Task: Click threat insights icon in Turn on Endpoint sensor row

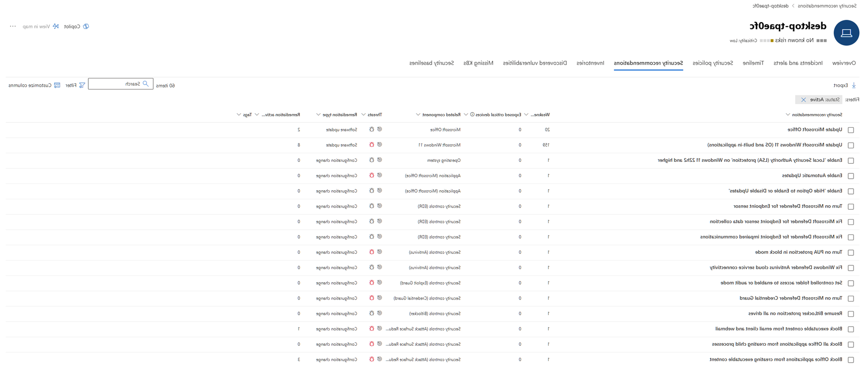Action: pyautogui.click(x=380, y=206)
